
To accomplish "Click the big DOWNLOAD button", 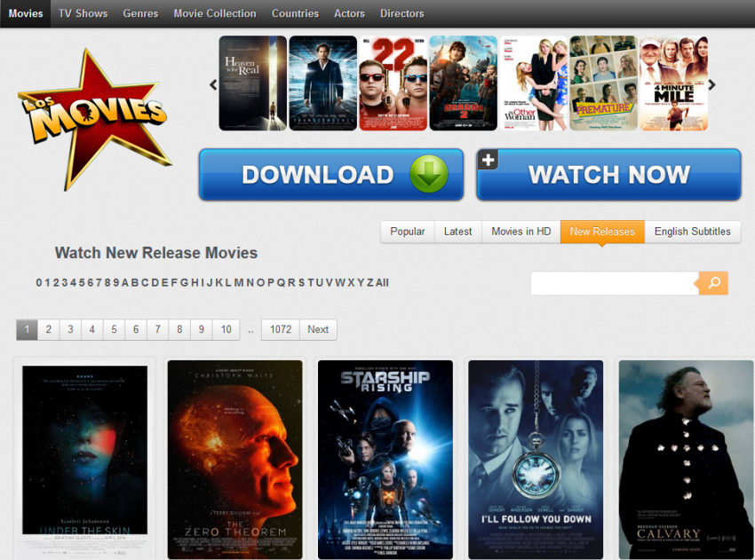I will pos(331,174).
